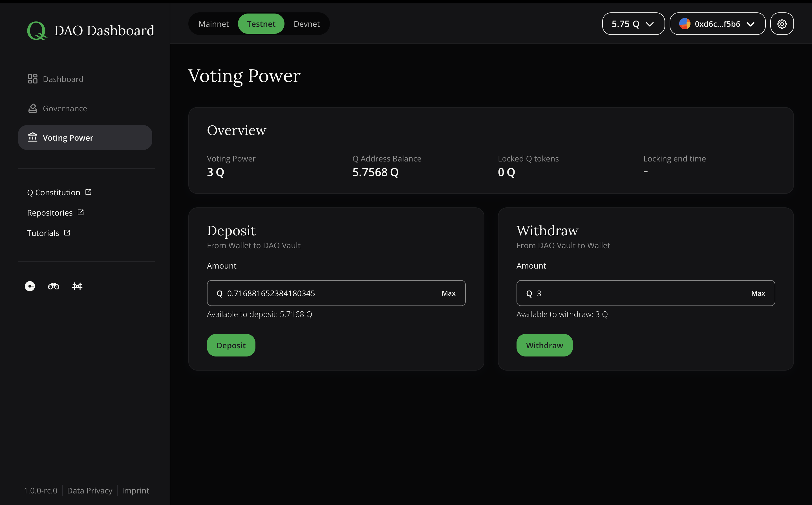Expand the 5.75 Q balance dropdown
Image resolution: width=812 pixels, height=505 pixels.
point(633,23)
